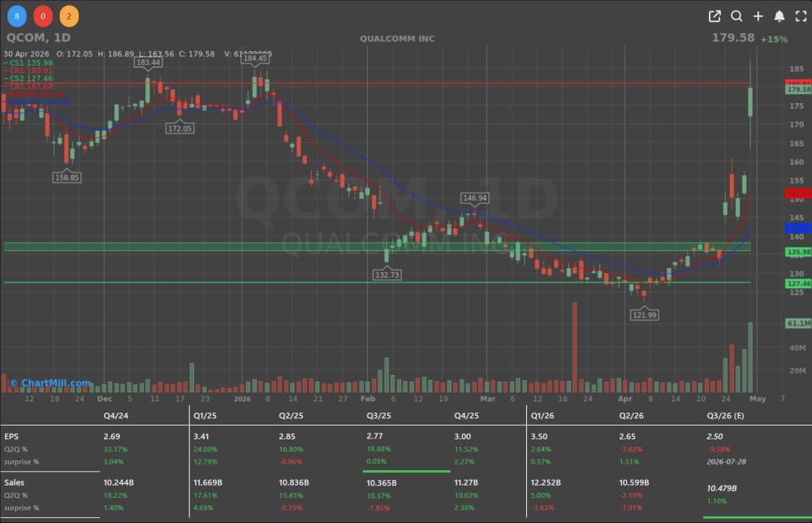The height and width of the screenshot is (523, 812).
Task: Click the red circle badge showing 0
Action: tap(43, 16)
